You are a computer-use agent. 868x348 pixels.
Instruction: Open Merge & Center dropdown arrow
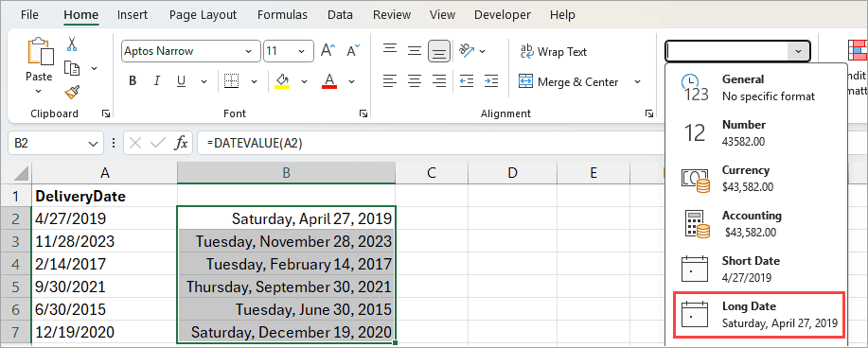click(x=637, y=82)
